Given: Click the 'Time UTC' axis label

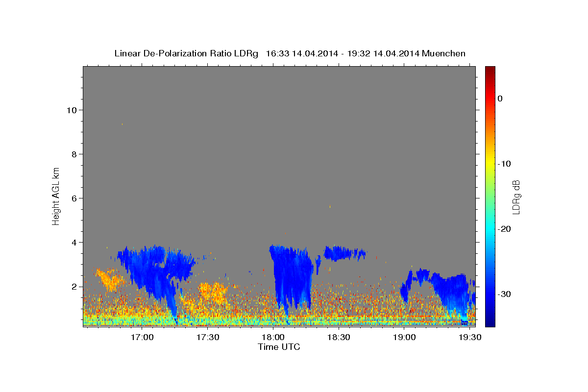Looking at the screenshot, I should (279, 347).
